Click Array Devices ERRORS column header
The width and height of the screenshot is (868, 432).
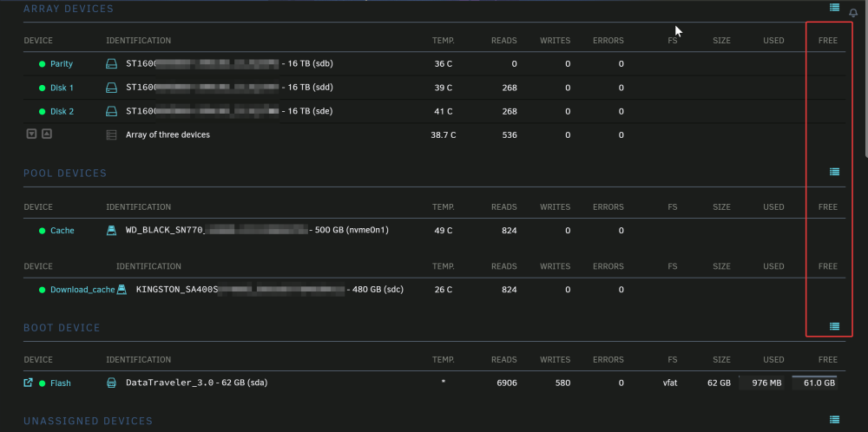(x=608, y=41)
